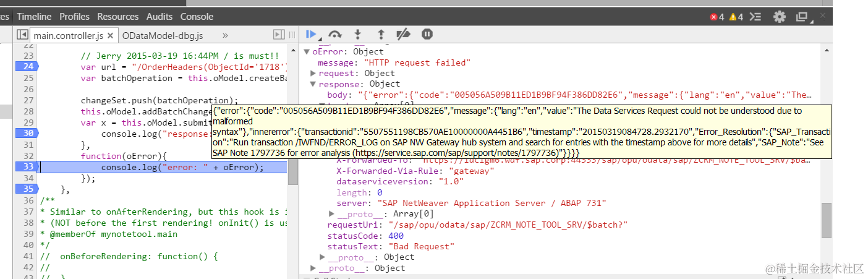
Task: Open the red error count indicator
Action: click(x=717, y=17)
